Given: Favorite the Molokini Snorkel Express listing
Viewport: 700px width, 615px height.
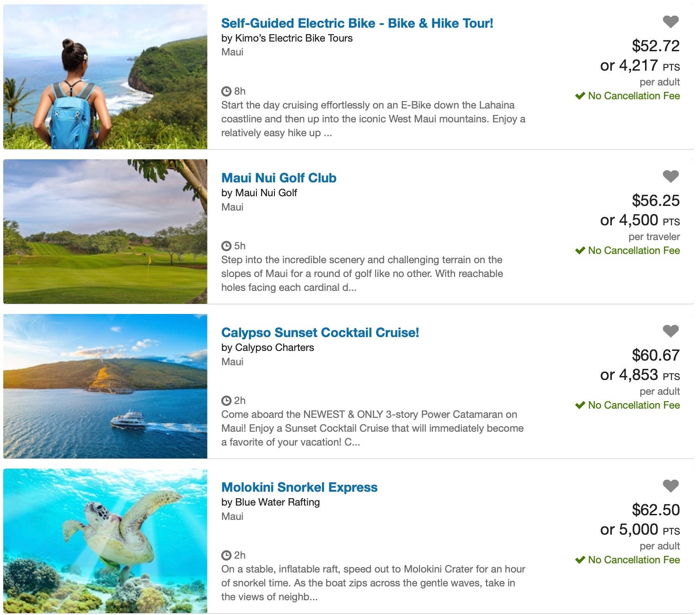Looking at the screenshot, I should [669, 486].
